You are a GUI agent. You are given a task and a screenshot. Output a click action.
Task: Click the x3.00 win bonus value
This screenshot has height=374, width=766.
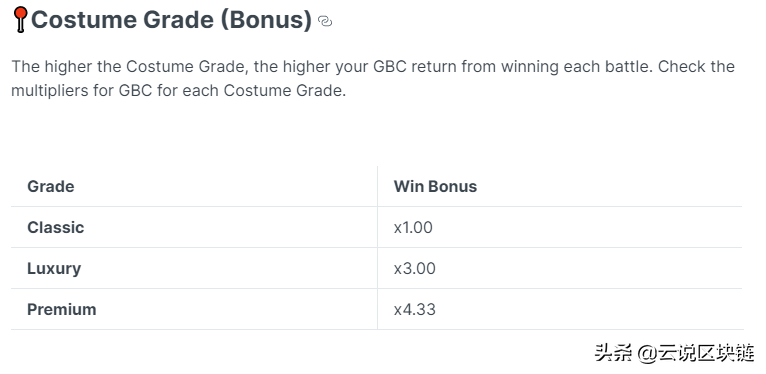415,269
